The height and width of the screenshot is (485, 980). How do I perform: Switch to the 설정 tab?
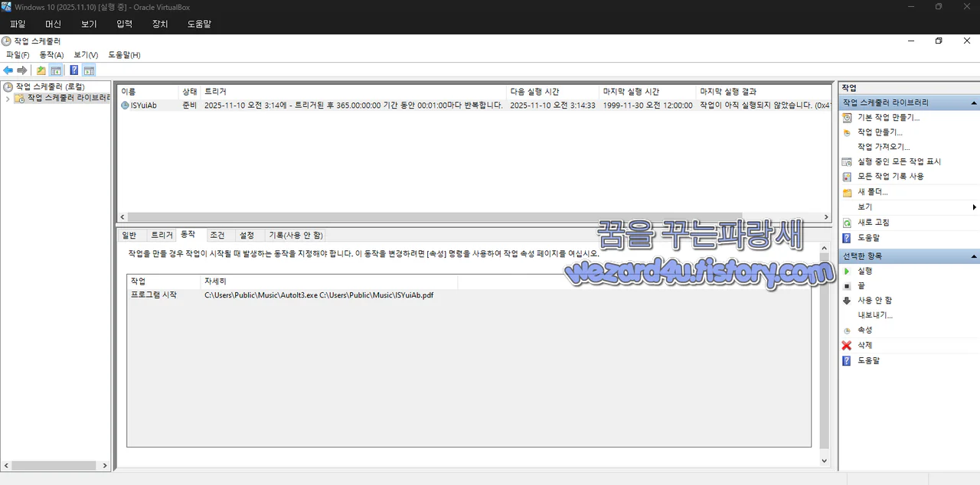coord(247,236)
